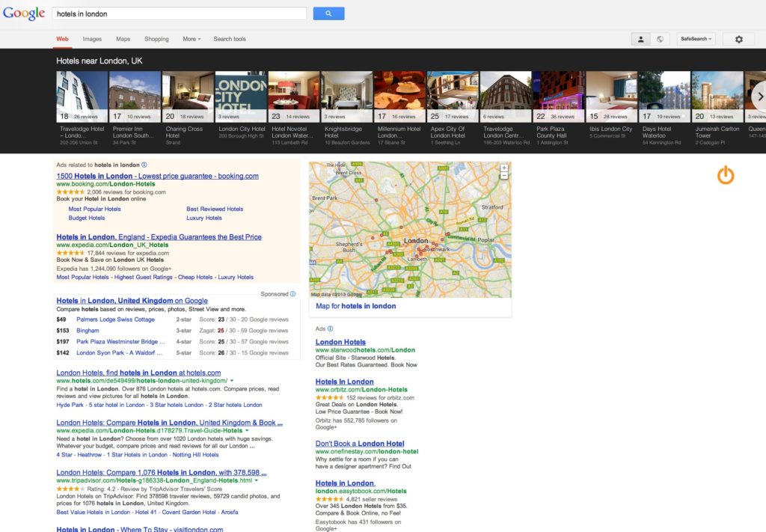Select the personal results person icon
The height and width of the screenshot is (532, 766).
[640, 39]
